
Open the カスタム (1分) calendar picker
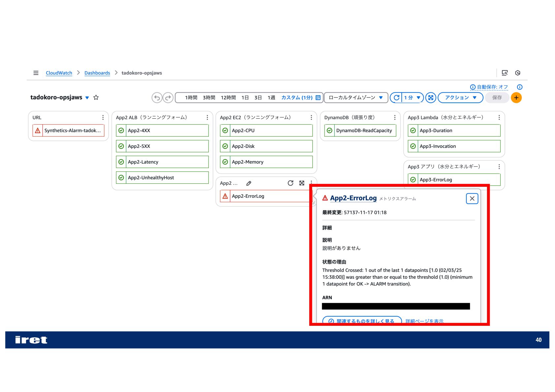pos(300,98)
